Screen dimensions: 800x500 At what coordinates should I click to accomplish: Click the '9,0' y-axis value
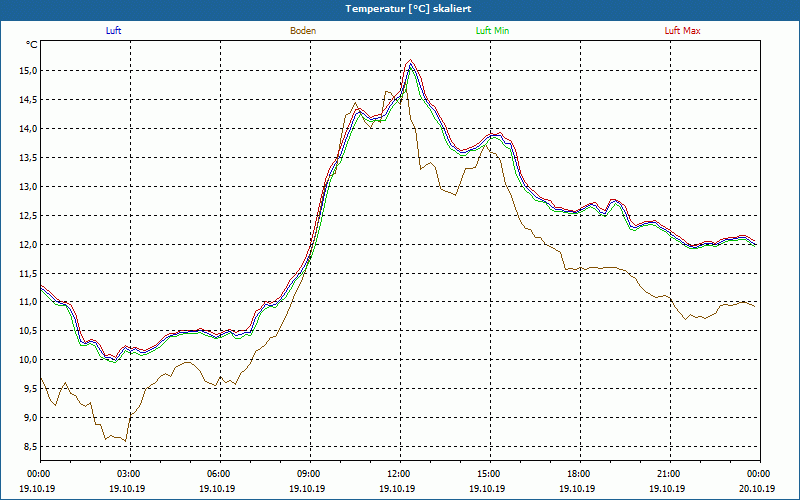pos(31,418)
